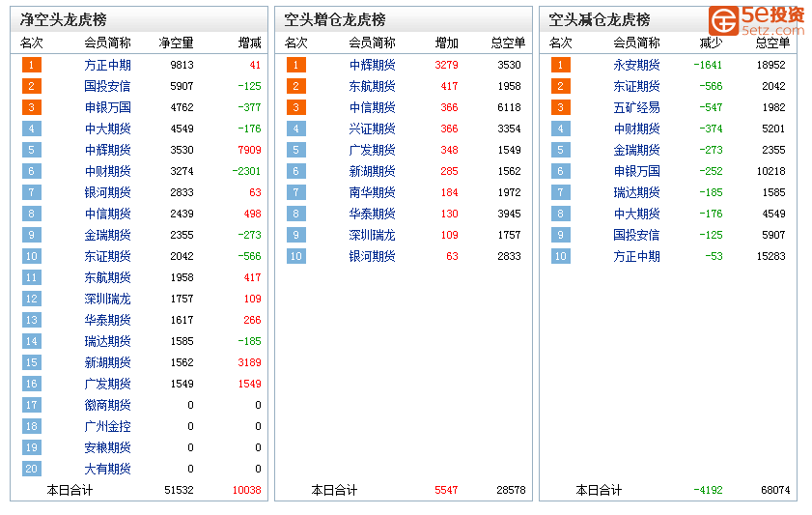Click the 净空量 value 9813

point(182,65)
